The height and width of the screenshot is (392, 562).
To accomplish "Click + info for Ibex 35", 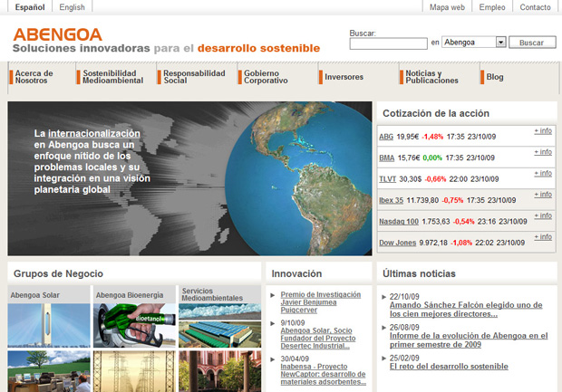I will (543, 195).
